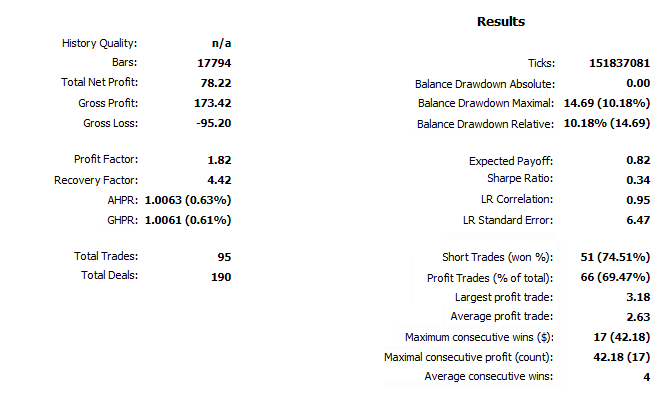Viewport: 657px width, 393px height.
Task: Select the Gross Loss value -95.20
Action: click(214, 123)
